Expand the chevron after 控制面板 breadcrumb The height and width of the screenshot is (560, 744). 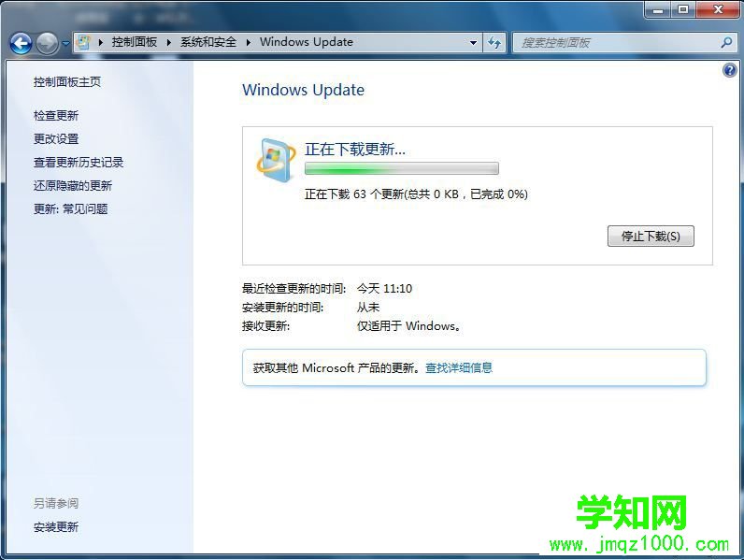click(x=168, y=42)
